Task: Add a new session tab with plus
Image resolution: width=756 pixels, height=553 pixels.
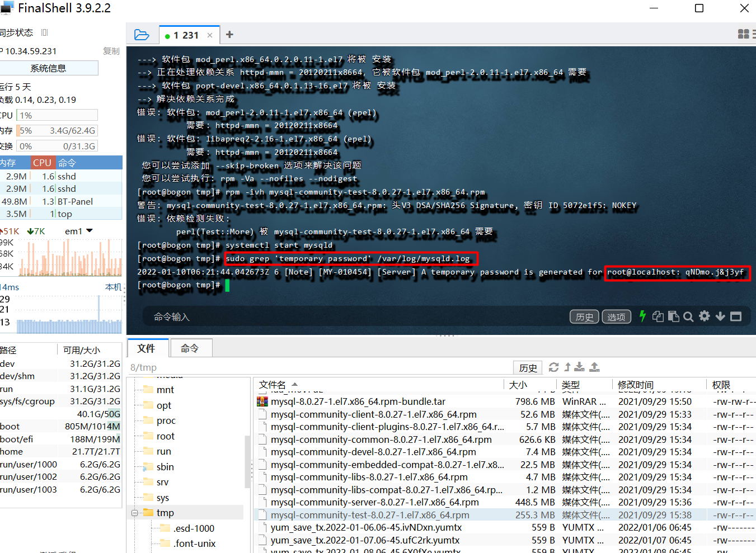Action: 229,35
